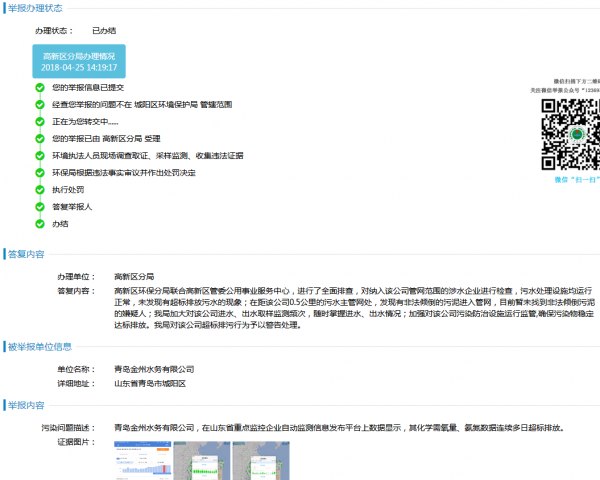Click the 证据图片： label
Image resolution: width=600 pixels, height=480 pixels.
76,442
